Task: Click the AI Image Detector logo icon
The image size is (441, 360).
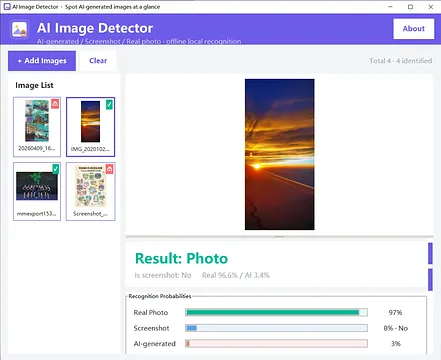Action: click(x=19, y=29)
